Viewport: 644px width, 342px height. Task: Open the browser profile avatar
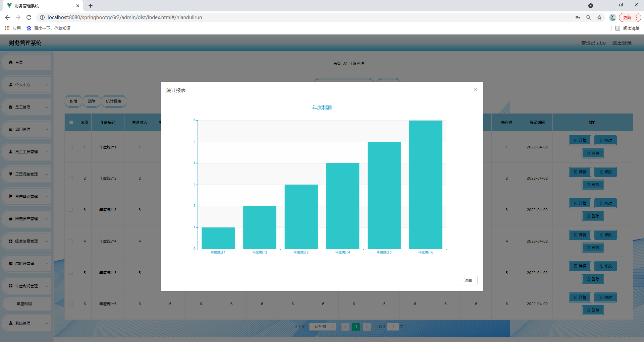click(612, 17)
